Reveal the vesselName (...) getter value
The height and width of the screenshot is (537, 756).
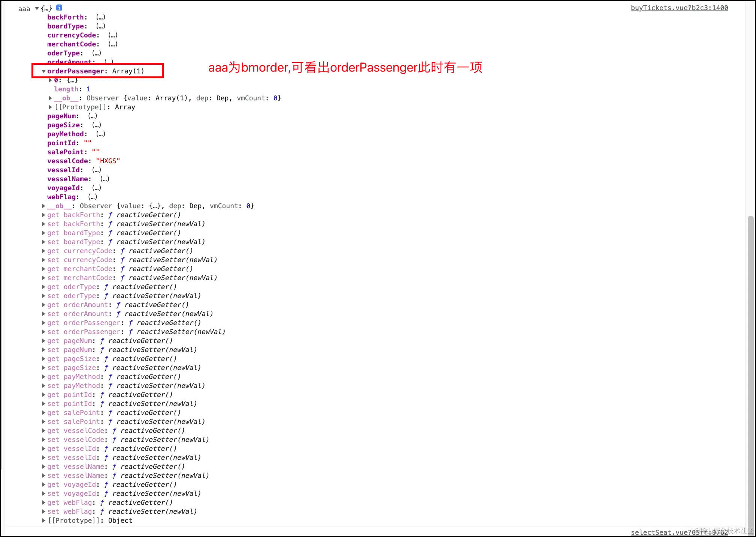105,179
